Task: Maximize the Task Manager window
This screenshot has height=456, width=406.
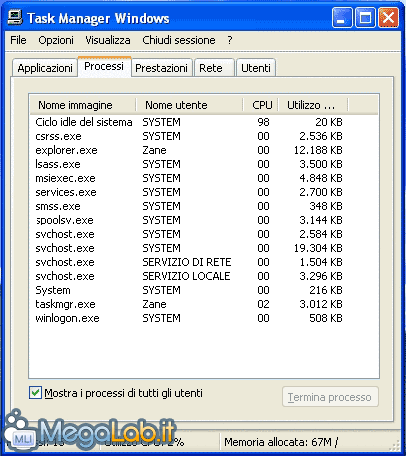Action: tap(365, 18)
